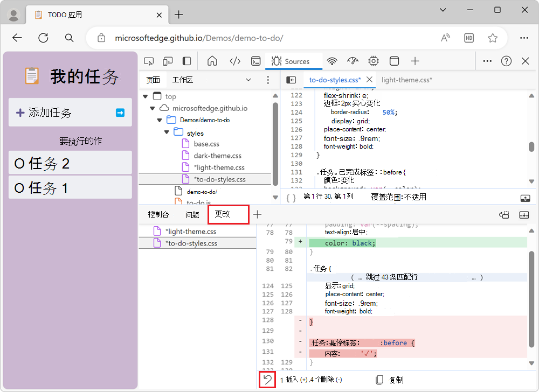
Task: Open a new browser tab
Action: tap(179, 15)
